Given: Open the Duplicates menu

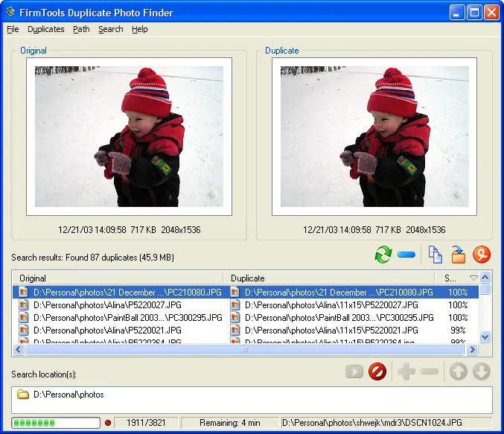Looking at the screenshot, I should pos(45,29).
